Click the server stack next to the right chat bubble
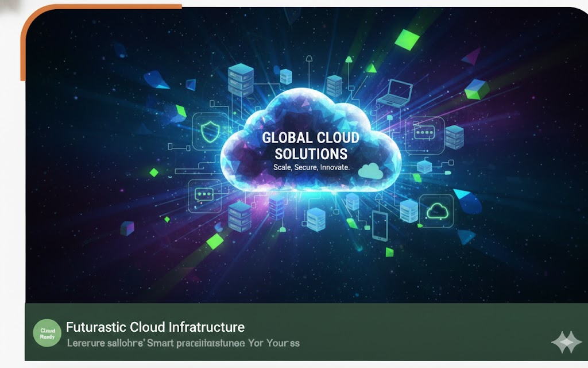This screenshot has height=368, width=588. (x=454, y=137)
